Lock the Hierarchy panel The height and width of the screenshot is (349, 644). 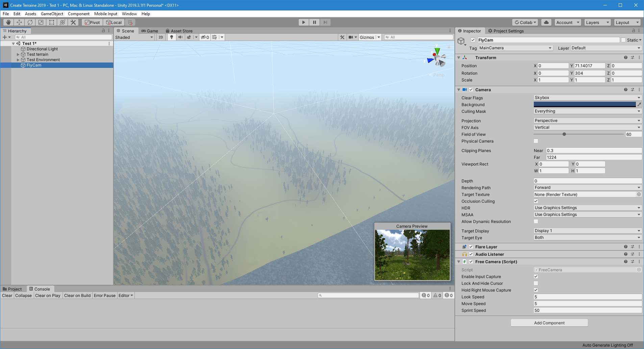pyautogui.click(x=103, y=30)
